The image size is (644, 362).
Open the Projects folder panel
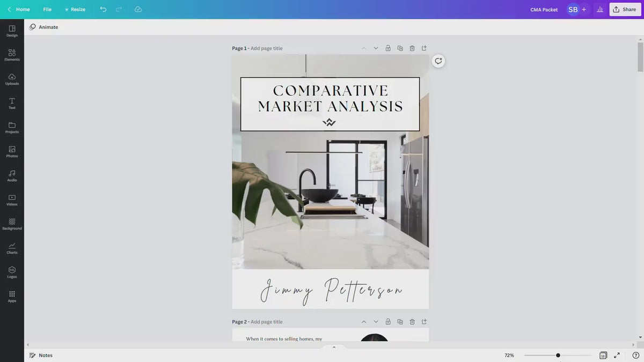point(12,127)
